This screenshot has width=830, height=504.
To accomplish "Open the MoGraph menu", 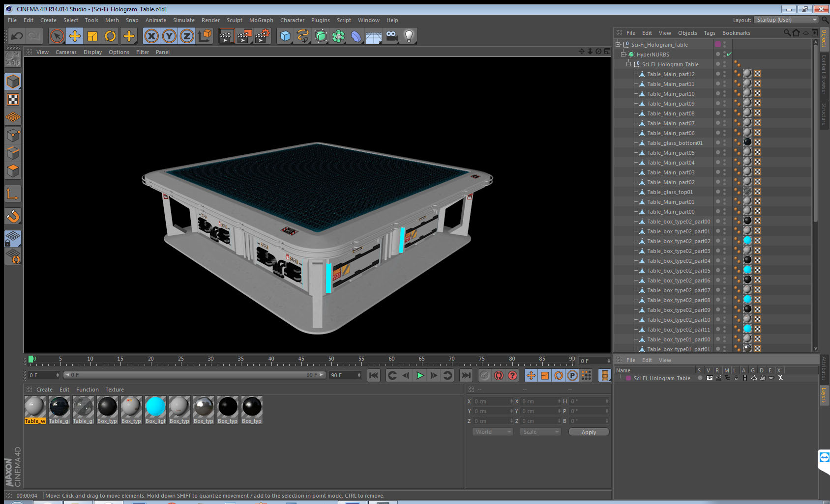I will coord(261,20).
